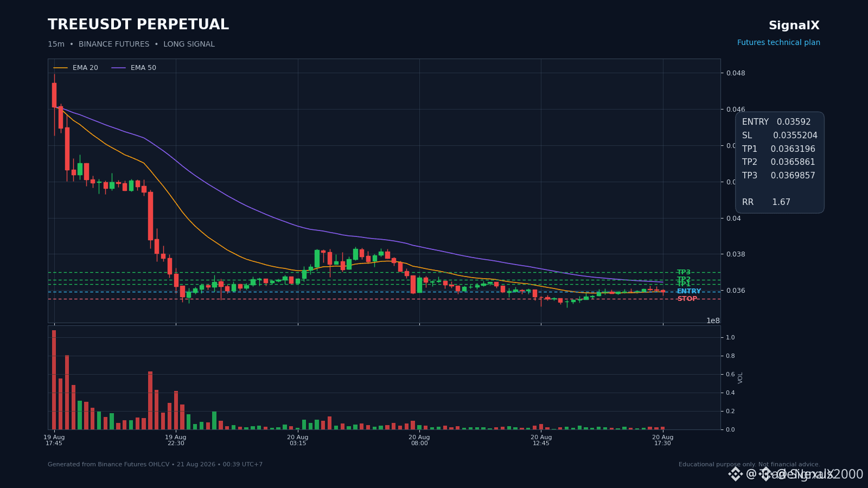Click the 1e8 volume scale multiplier
868x488 pixels.
point(713,320)
